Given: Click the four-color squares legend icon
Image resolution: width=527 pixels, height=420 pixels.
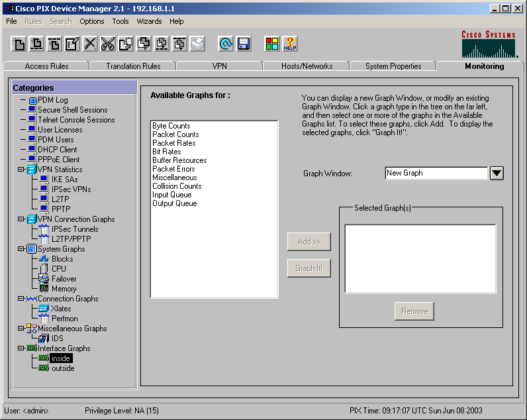Looking at the screenshot, I should coord(272,44).
